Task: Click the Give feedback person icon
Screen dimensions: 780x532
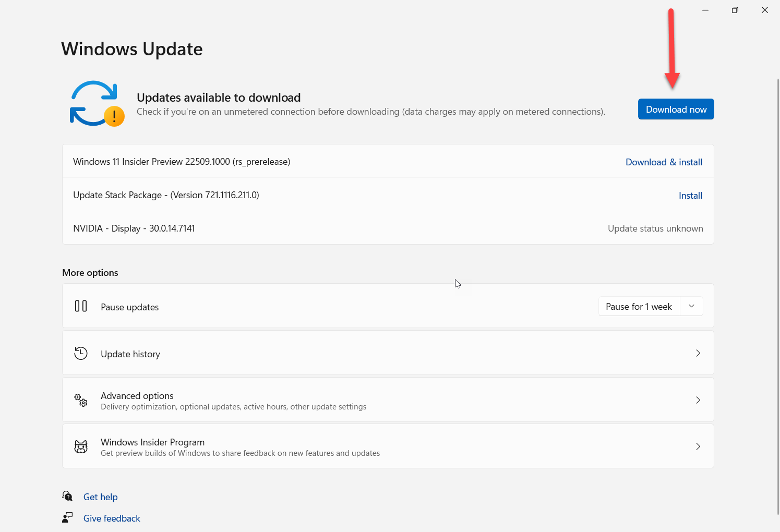Action: (67, 517)
